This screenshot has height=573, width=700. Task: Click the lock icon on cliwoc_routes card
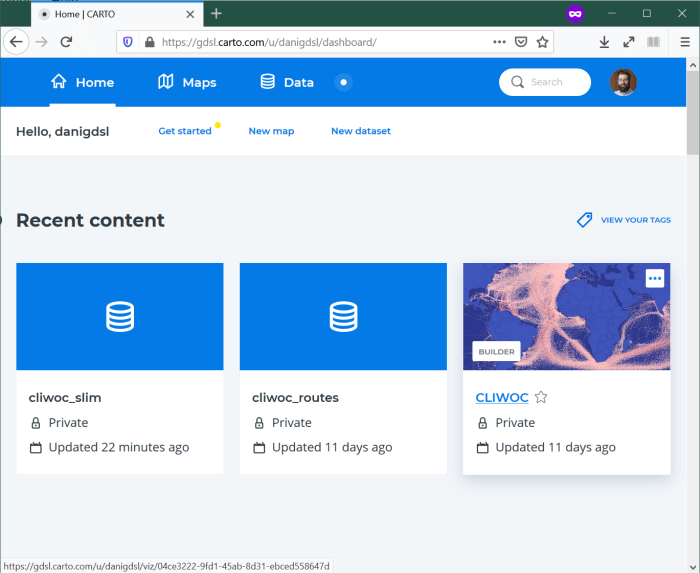[259, 423]
